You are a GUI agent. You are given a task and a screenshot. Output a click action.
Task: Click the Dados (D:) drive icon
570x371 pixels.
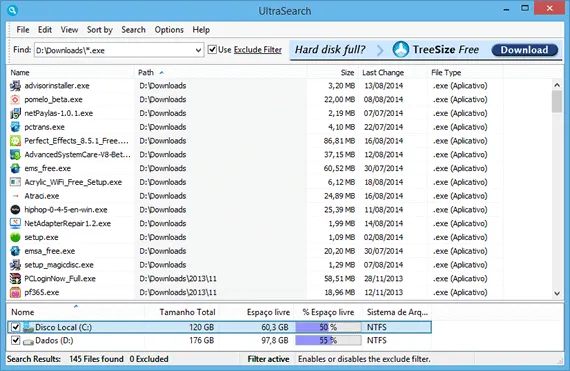tap(28, 341)
